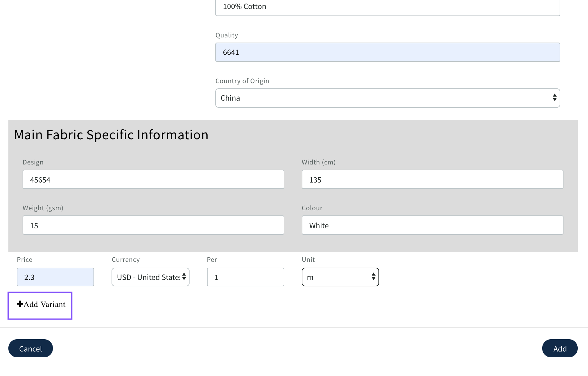This screenshot has height=376, width=588.
Task: Click the Currency stepper arrows
Action: (x=184, y=277)
